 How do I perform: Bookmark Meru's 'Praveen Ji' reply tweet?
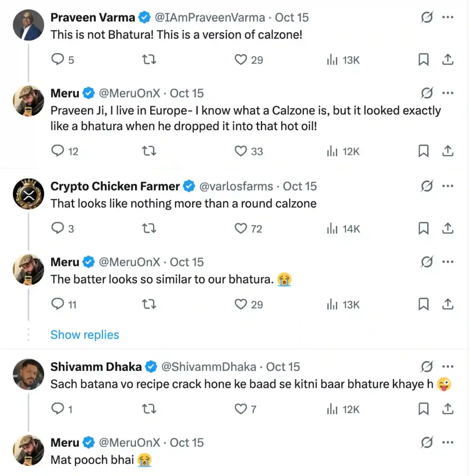424,151
